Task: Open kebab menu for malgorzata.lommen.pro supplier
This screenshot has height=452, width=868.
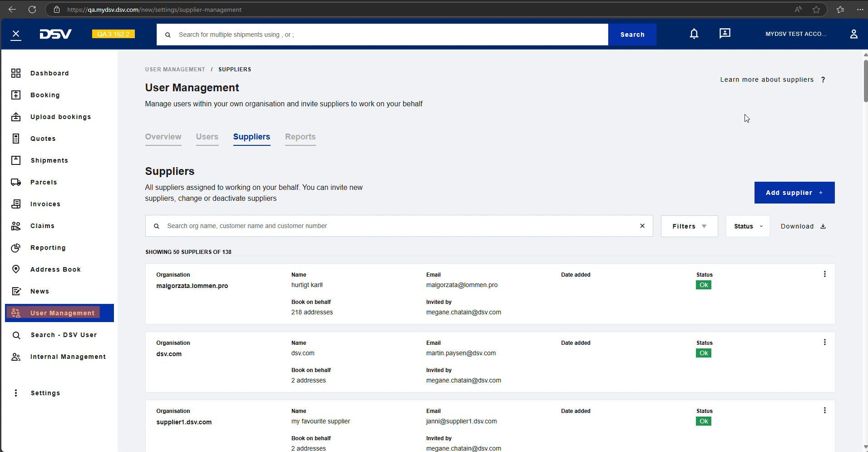Action: (x=824, y=274)
